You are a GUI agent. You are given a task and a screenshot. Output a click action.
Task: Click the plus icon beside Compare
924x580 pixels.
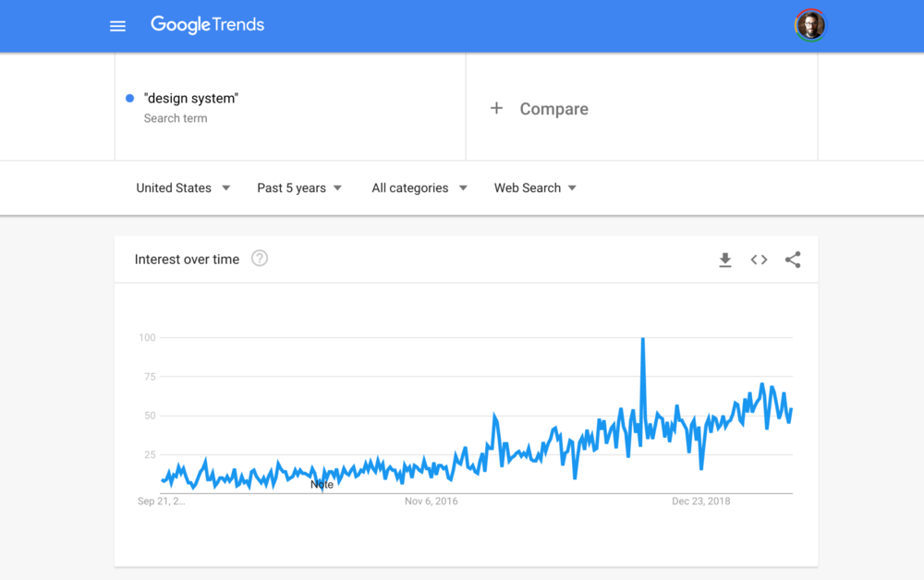point(497,108)
